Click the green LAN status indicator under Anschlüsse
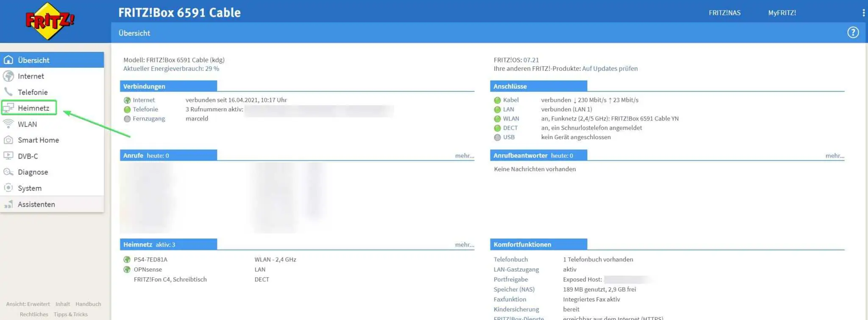 (x=498, y=109)
